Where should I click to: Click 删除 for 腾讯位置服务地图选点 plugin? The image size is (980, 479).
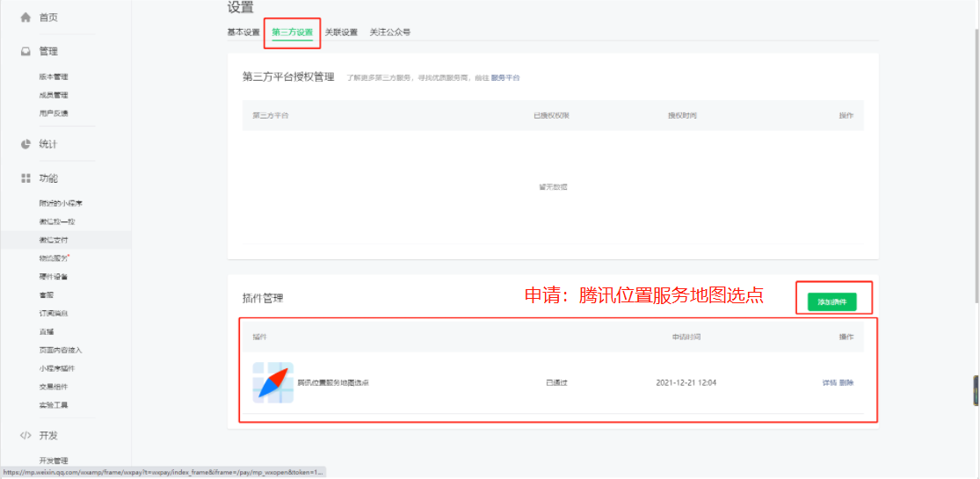tap(846, 382)
